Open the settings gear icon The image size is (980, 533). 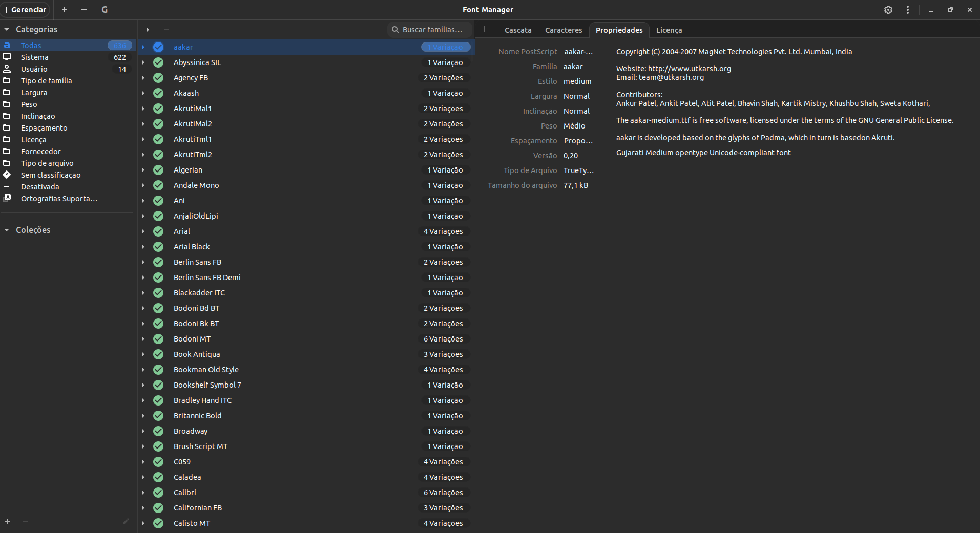pyautogui.click(x=888, y=10)
